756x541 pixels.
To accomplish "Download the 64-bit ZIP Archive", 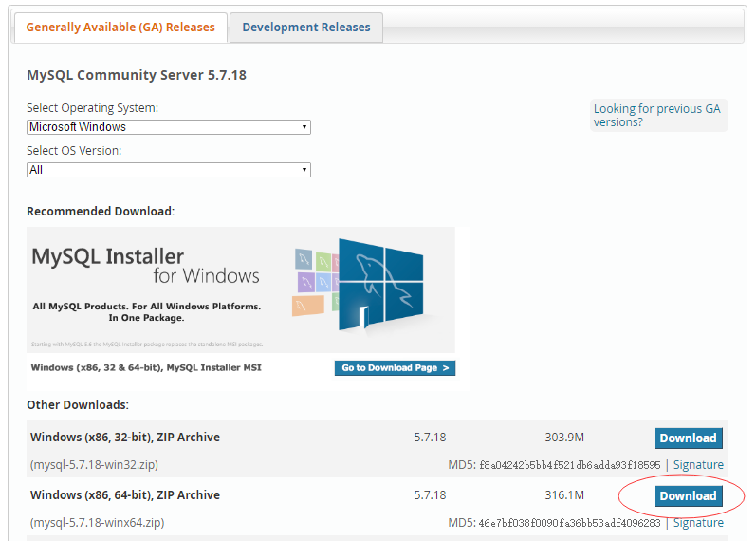I will (688, 495).
